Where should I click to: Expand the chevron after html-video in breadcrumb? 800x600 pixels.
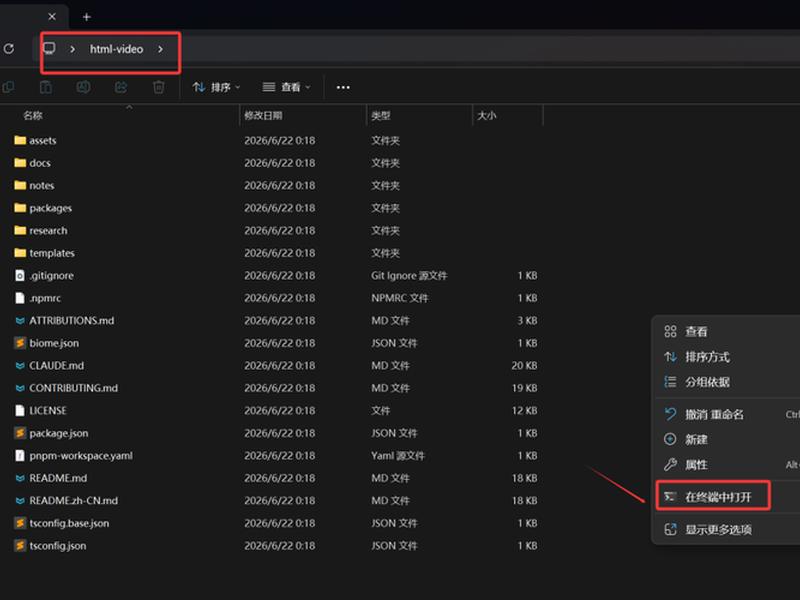click(160, 49)
